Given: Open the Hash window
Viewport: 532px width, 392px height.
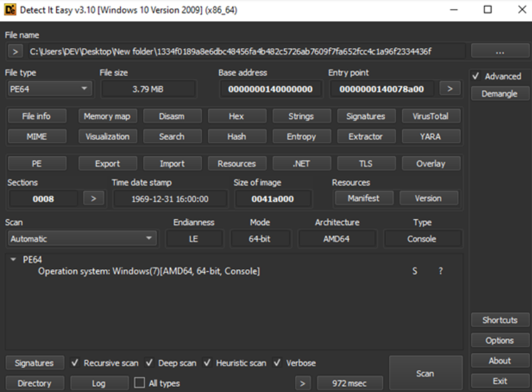Looking at the screenshot, I should [x=237, y=136].
